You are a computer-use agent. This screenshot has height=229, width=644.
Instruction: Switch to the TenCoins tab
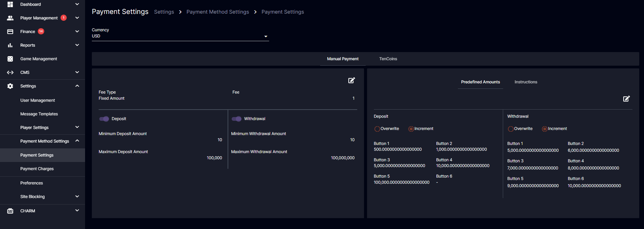(x=388, y=59)
